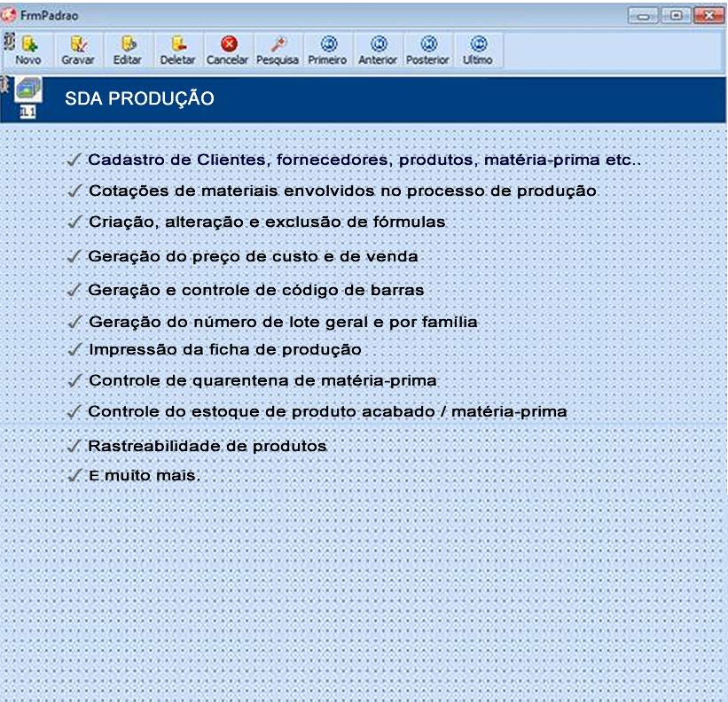The width and height of the screenshot is (728, 702).
Task: Select 'Impressão da ficha de produção' text
Action: tap(224, 350)
